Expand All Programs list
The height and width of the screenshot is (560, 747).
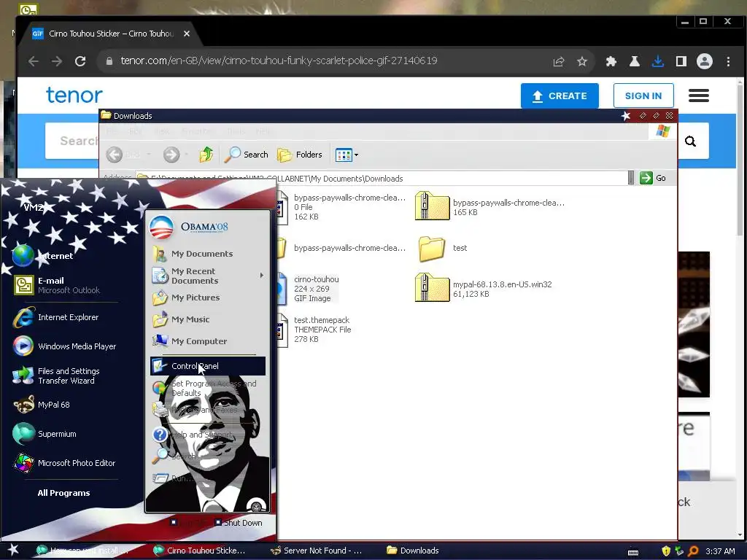point(64,493)
